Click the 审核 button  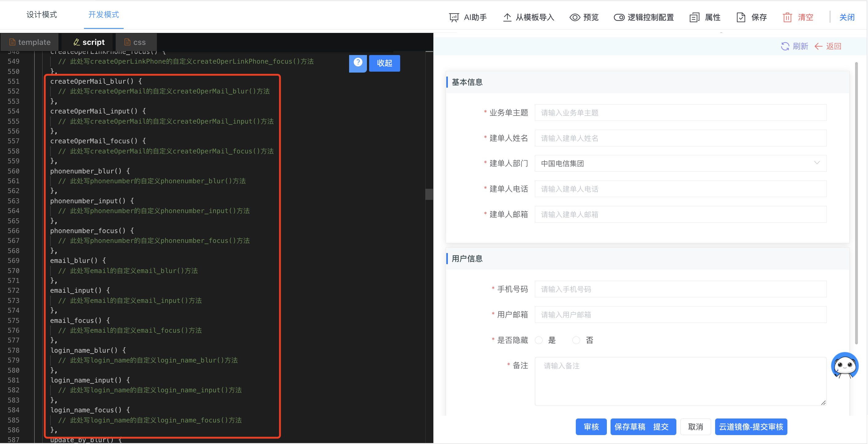coord(591,427)
